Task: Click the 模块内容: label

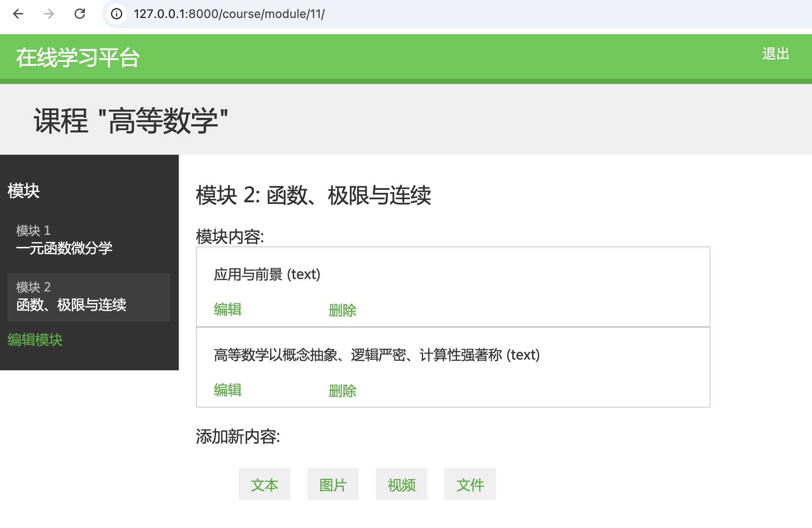Action: (230, 237)
